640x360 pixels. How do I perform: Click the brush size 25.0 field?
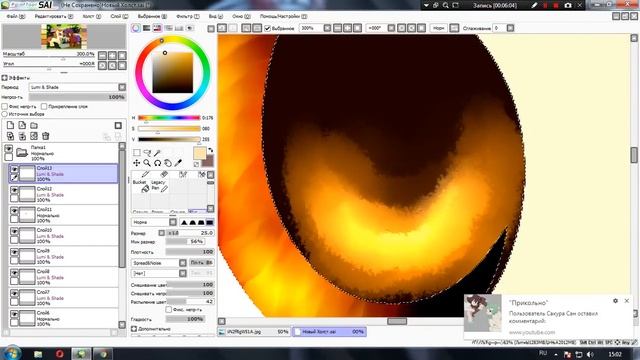(x=197, y=233)
